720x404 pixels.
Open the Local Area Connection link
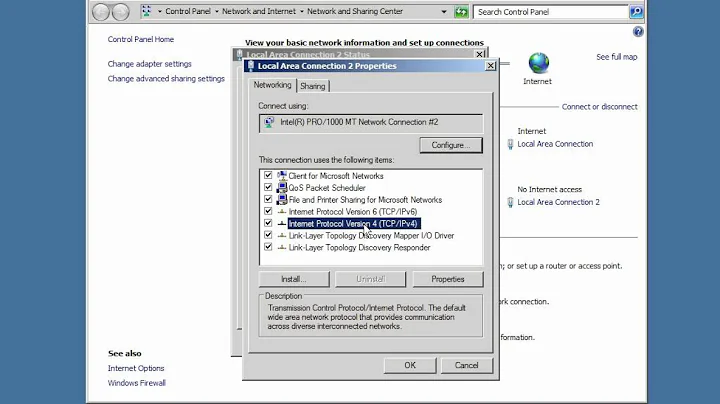[555, 144]
